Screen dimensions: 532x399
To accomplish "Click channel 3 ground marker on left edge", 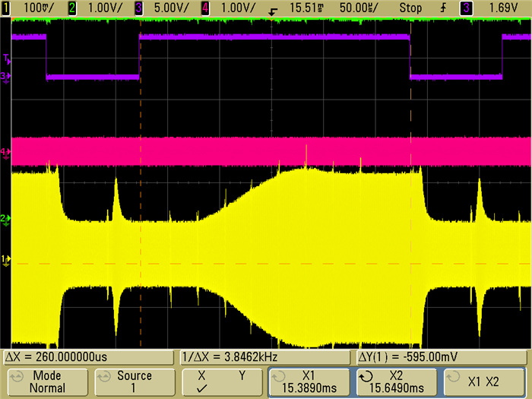I will 5,77.
